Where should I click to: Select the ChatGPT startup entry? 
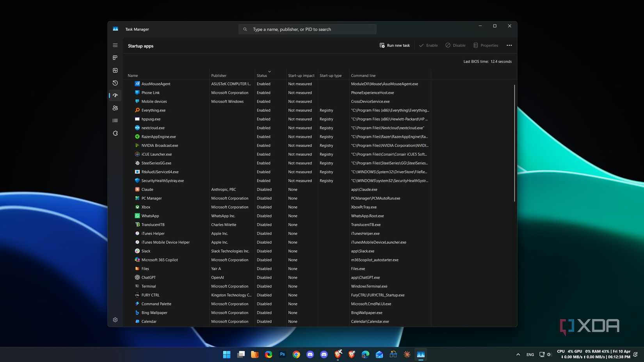tap(148, 277)
